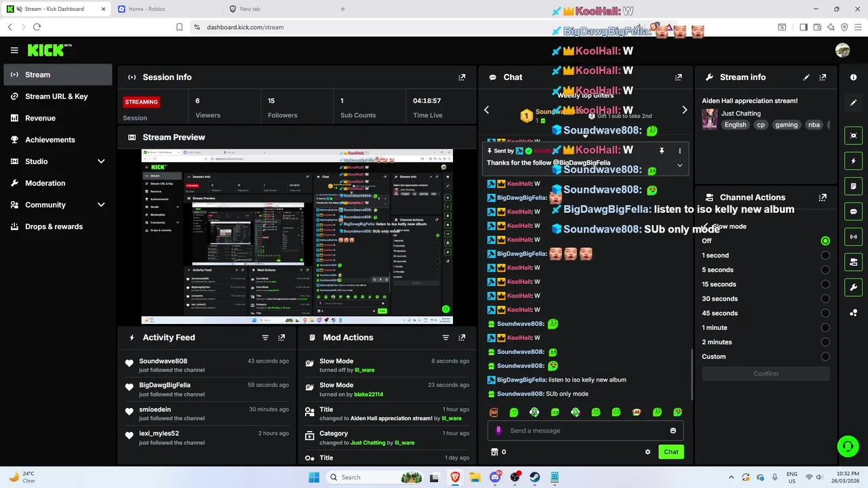The height and width of the screenshot is (488, 868).
Task: Click the pencil edit icon in right toolbar
Action: pos(853,103)
